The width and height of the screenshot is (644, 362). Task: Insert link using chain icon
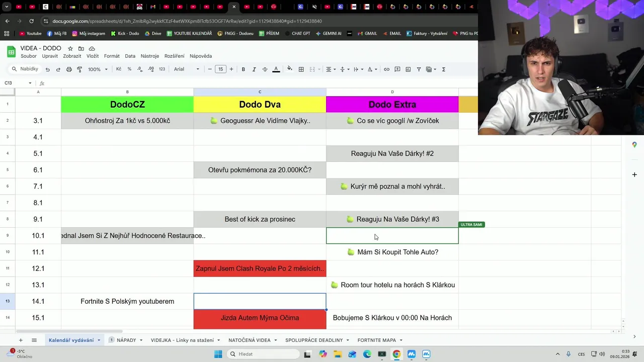pos(386,69)
